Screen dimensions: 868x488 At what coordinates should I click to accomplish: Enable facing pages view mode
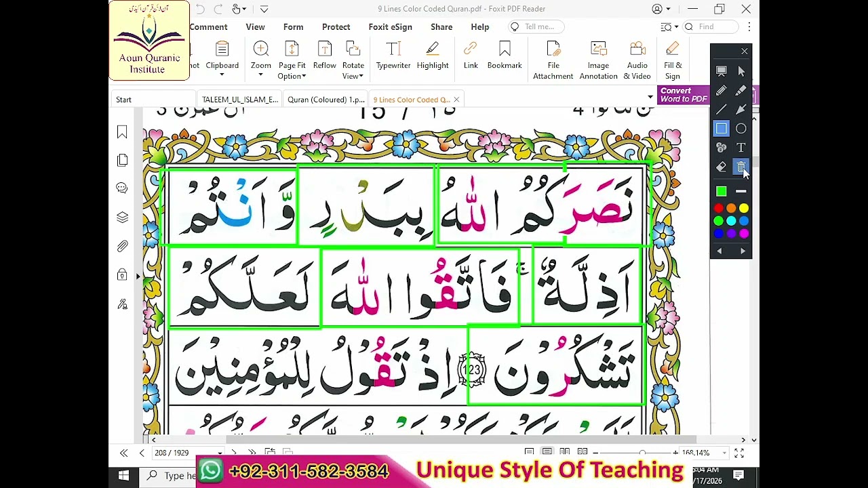point(564,452)
